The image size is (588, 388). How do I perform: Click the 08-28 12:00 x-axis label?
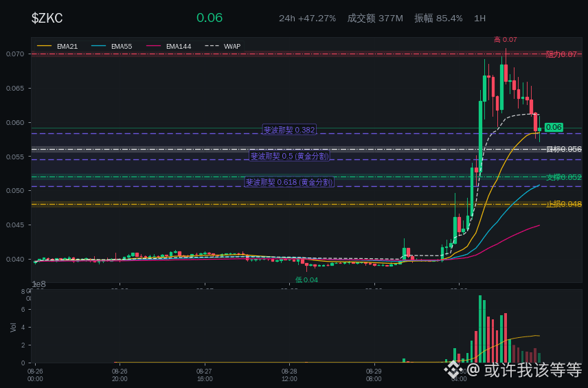point(289,375)
